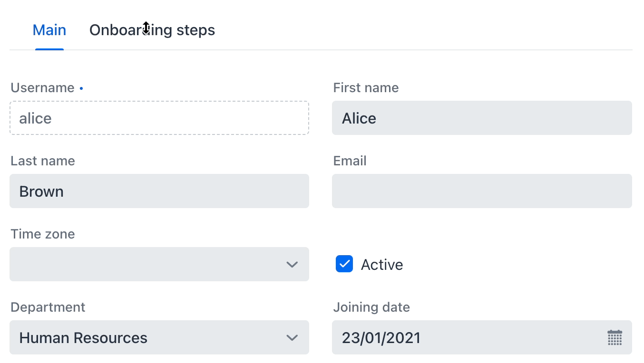Click the Last name label text
644x363 pixels.
[43, 161]
